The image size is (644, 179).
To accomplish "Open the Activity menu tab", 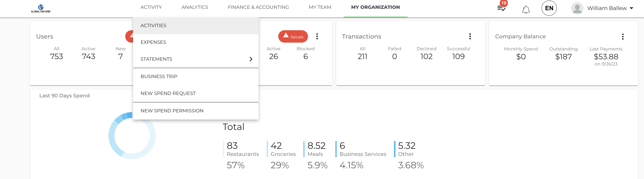I will tap(151, 7).
